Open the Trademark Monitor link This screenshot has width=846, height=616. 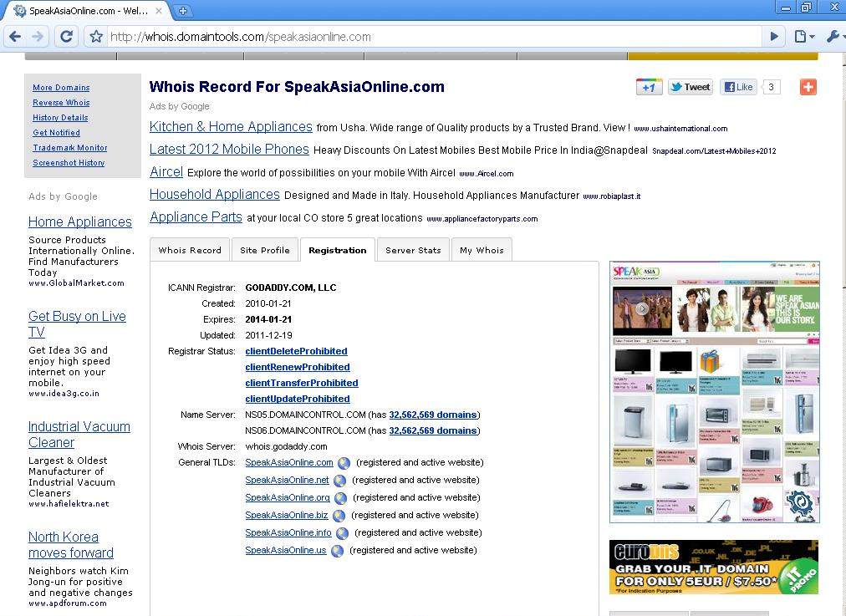69,148
